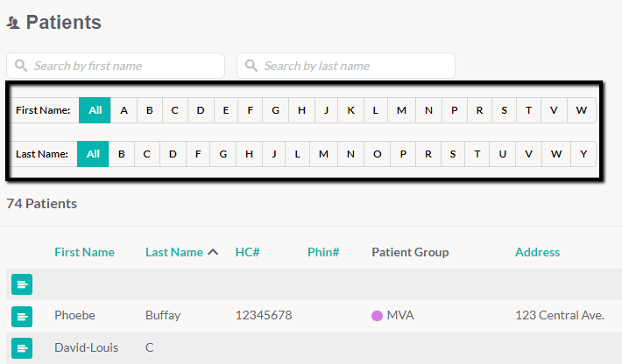
Task: Click the Patients heading icon
Action: click(13, 23)
